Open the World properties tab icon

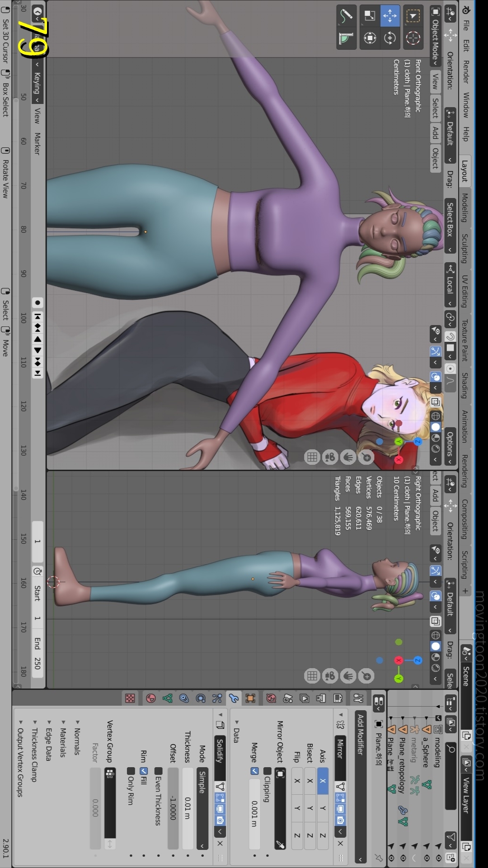coord(271,698)
